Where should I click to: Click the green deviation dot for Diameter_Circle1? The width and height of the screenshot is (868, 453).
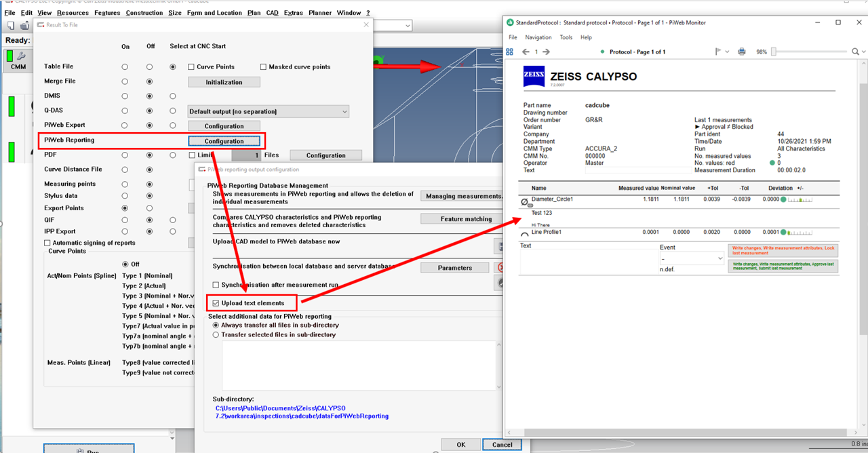click(784, 199)
